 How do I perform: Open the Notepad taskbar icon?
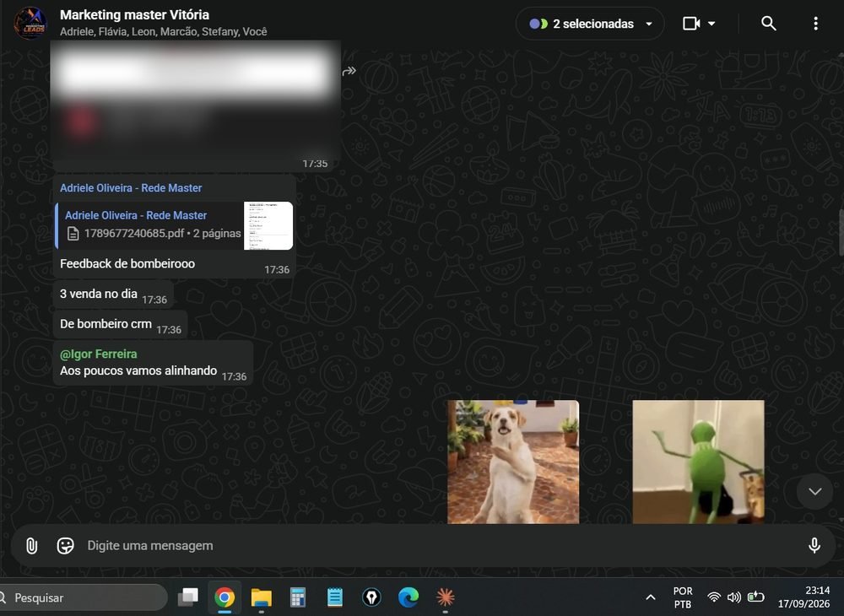click(x=335, y=597)
